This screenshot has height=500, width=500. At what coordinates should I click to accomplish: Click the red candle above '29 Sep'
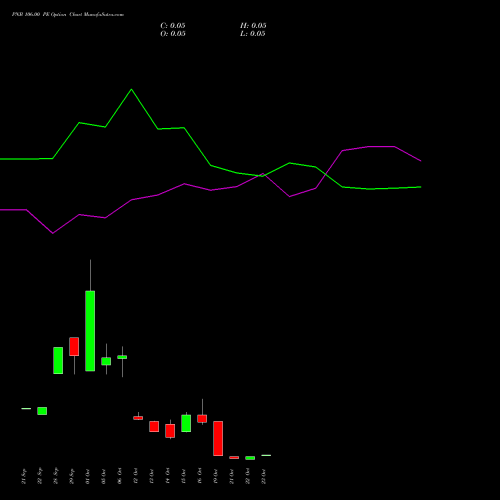coord(74,347)
